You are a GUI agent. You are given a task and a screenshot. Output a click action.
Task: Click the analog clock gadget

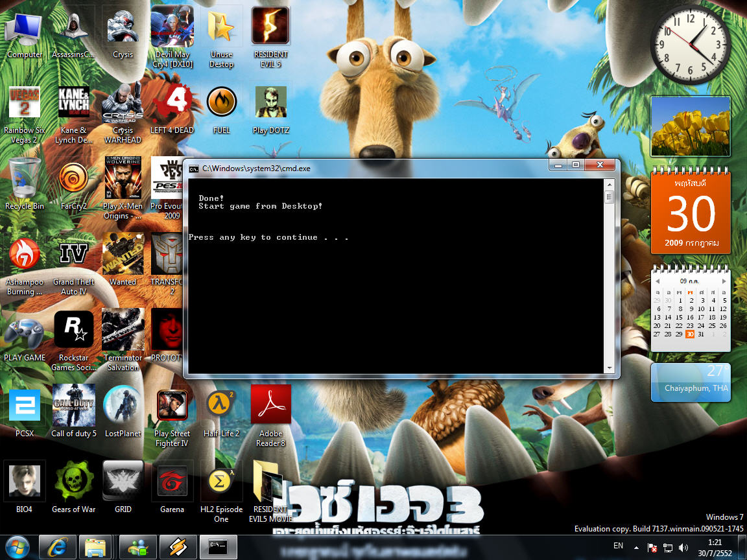click(691, 45)
